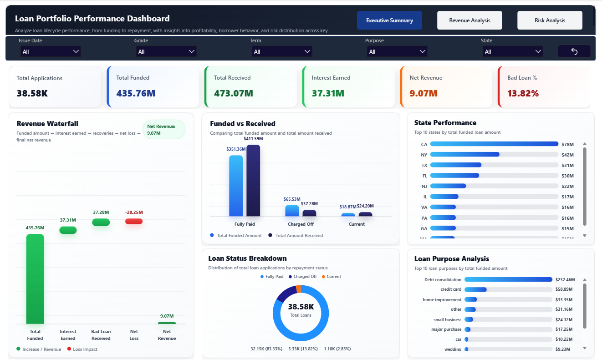Click the VA state bar row
The width and height of the screenshot is (602, 364).
tap(498, 207)
